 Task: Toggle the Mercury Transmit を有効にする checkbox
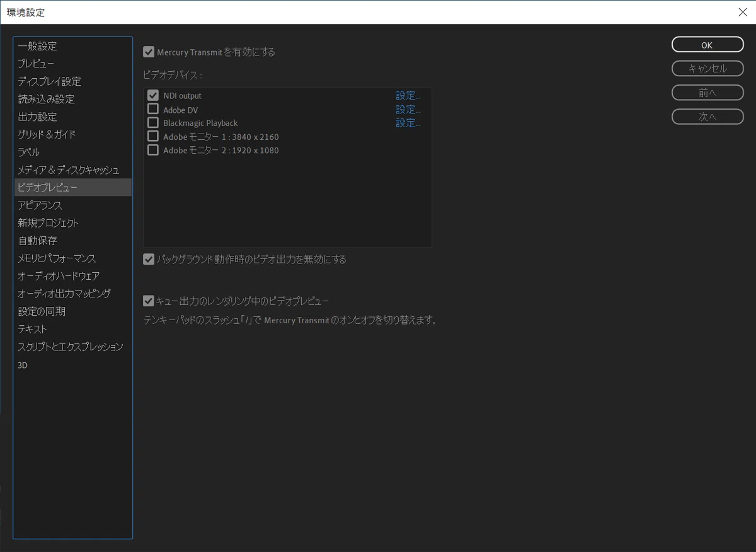[x=149, y=52]
